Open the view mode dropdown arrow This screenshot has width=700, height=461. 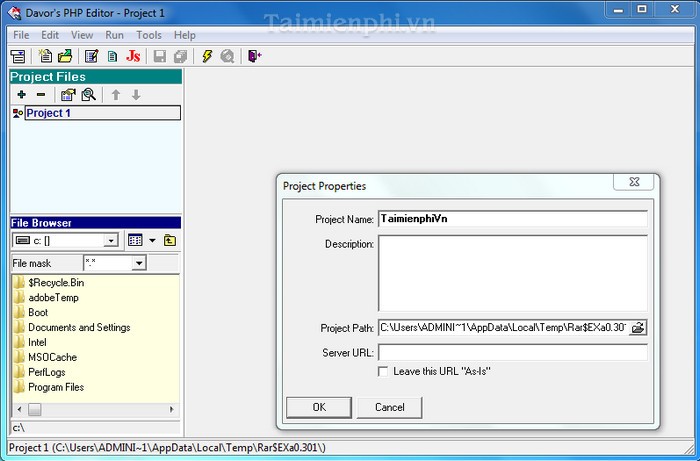point(152,241)
